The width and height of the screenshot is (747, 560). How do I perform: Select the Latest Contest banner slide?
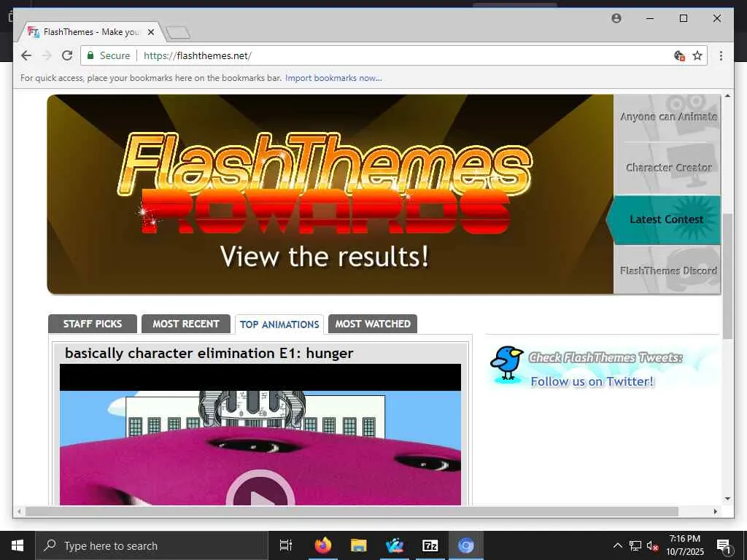point(664,219)
